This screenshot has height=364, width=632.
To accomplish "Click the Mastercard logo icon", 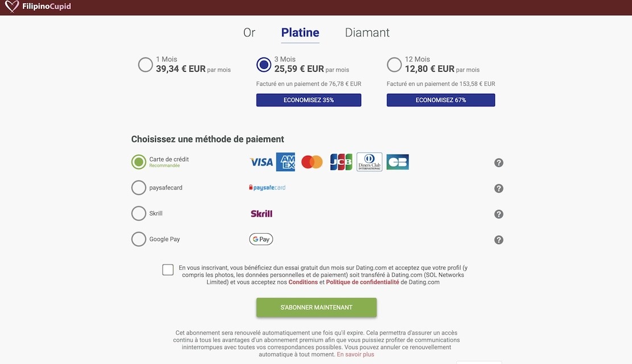I will pos(312,162).
